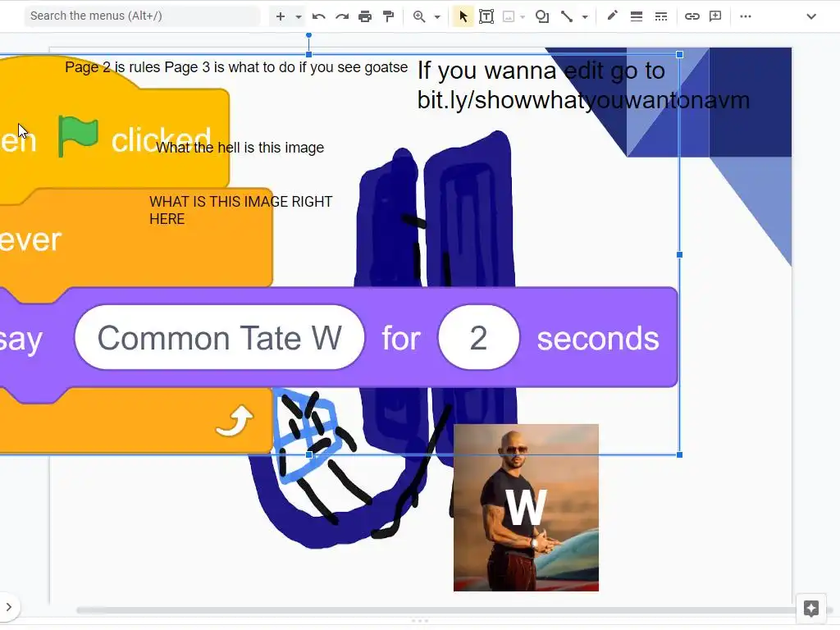Screen dimensions: 840x630
Task: Add a new slide with plus button
Action: (x=281, y=16)
